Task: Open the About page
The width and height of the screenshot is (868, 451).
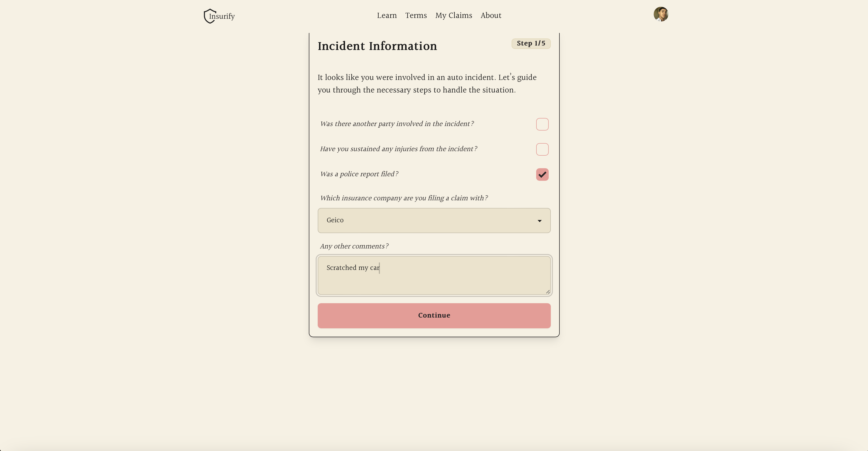Action: [491, 15]
